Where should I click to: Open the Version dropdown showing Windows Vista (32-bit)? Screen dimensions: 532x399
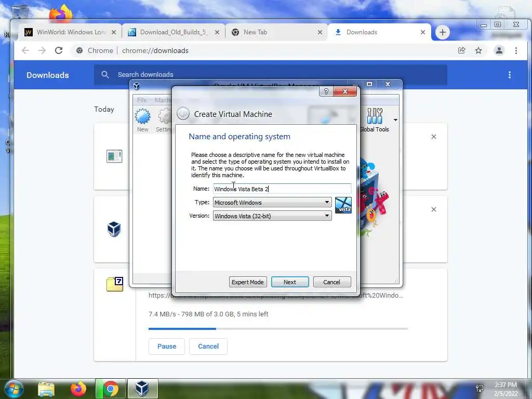pos(272,216)
